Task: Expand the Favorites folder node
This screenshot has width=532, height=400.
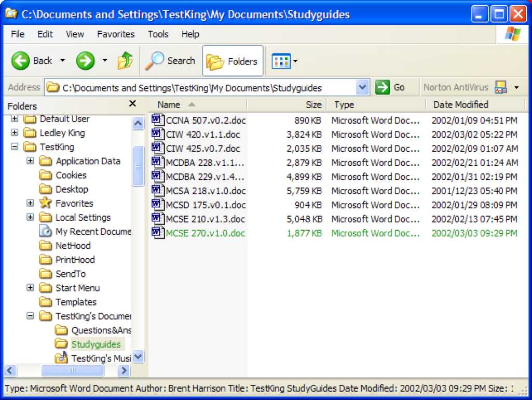Action: (x=30, y=203)
